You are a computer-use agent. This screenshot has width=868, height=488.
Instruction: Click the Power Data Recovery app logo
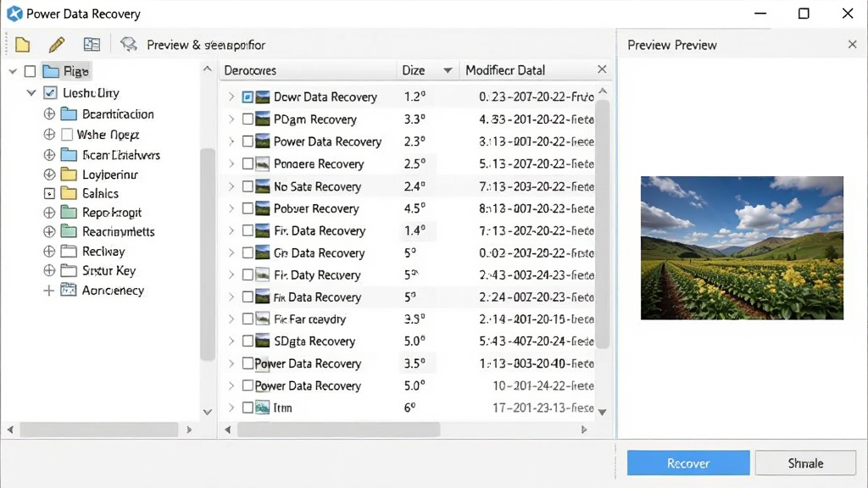click(14, 14)
